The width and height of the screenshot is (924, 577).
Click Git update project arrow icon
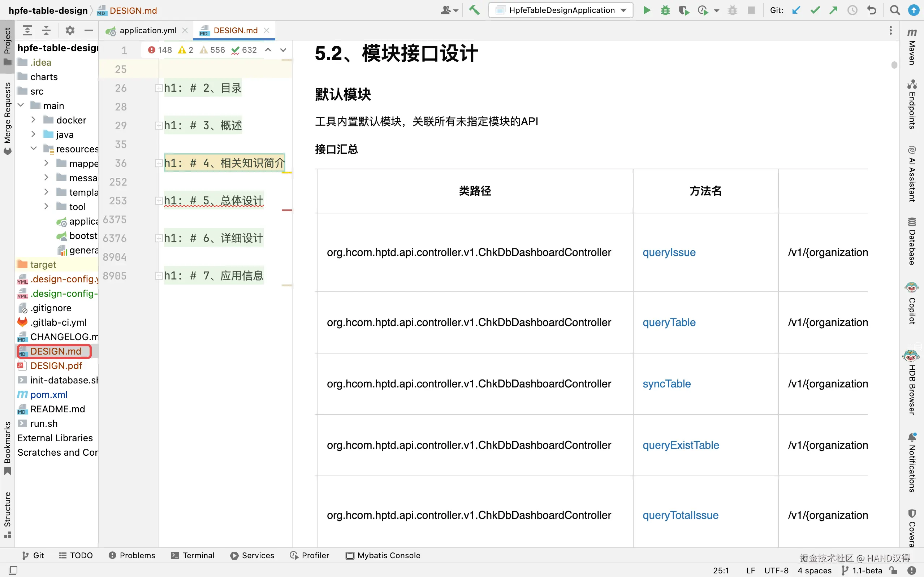pos(796,10)
